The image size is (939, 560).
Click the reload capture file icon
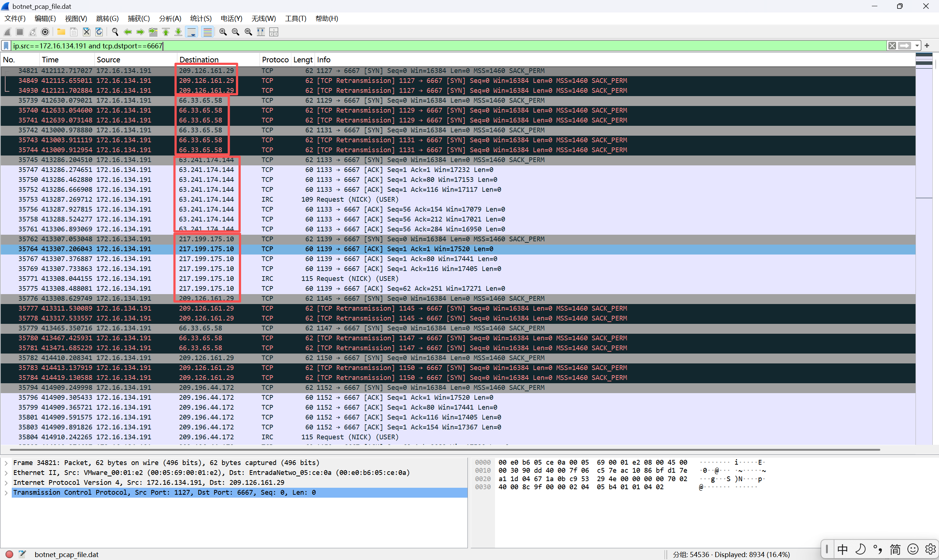point(99,32)
